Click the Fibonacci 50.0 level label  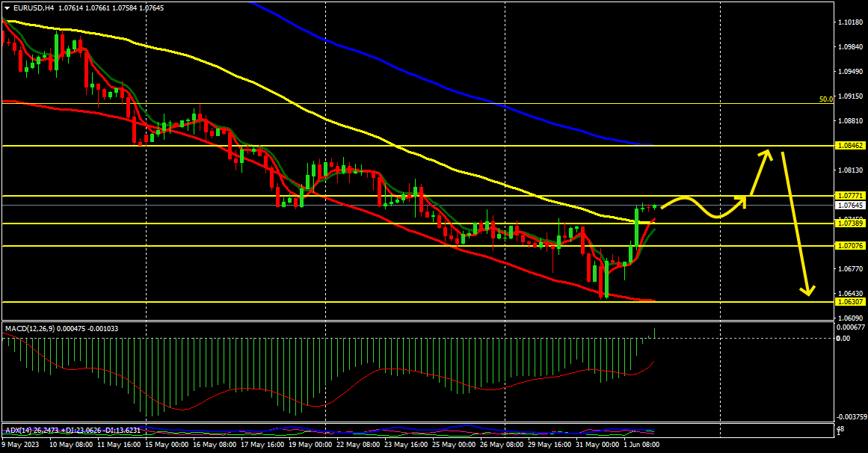(x=825, y=99)
